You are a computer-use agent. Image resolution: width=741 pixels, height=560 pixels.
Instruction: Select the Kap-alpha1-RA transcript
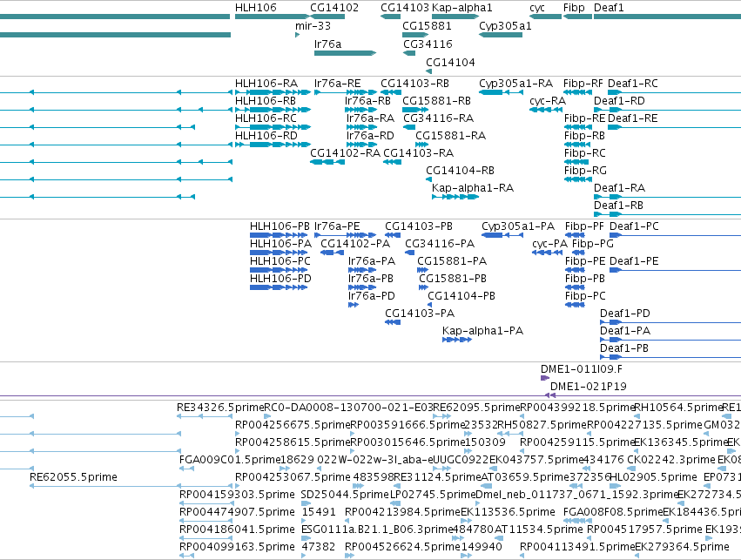click(455, 197)
